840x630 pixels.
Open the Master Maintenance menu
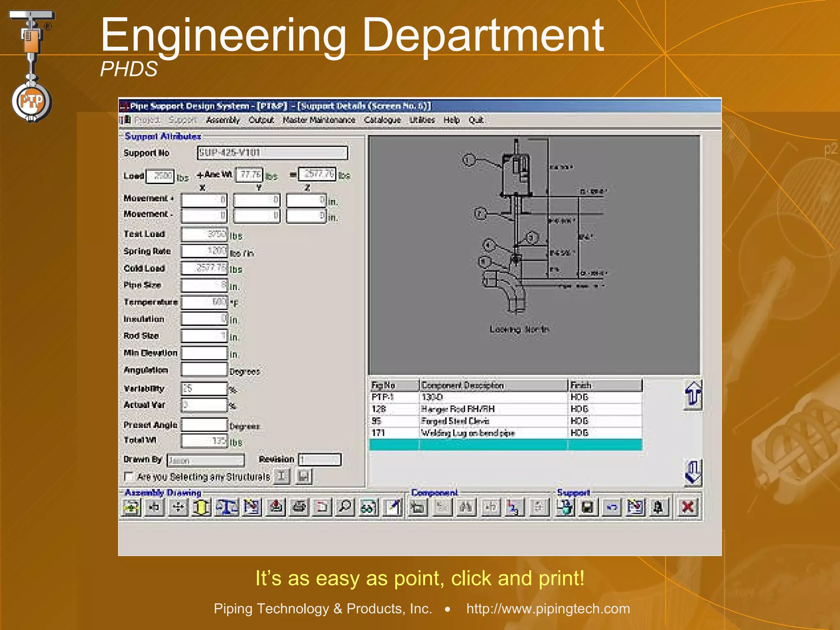[x=319, y=120]
